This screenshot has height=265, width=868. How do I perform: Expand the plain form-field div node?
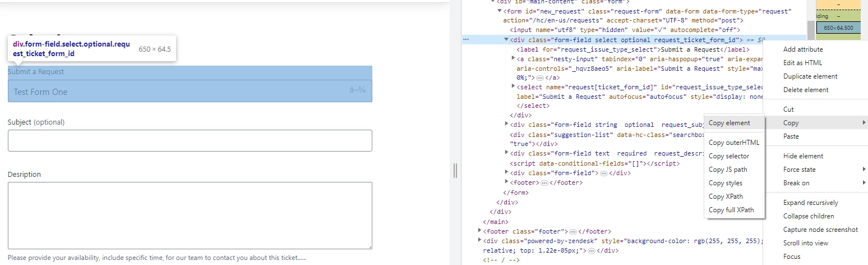click(506, 173)
